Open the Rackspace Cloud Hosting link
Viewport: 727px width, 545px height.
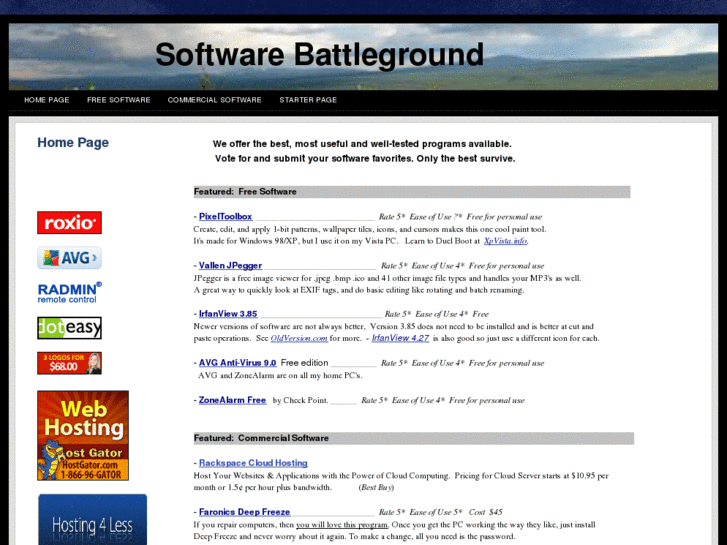pyautogui.click(x=253, y=463)
